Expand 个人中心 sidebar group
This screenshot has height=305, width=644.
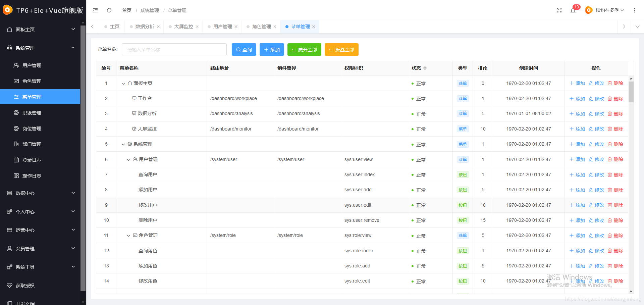point(40,212)
